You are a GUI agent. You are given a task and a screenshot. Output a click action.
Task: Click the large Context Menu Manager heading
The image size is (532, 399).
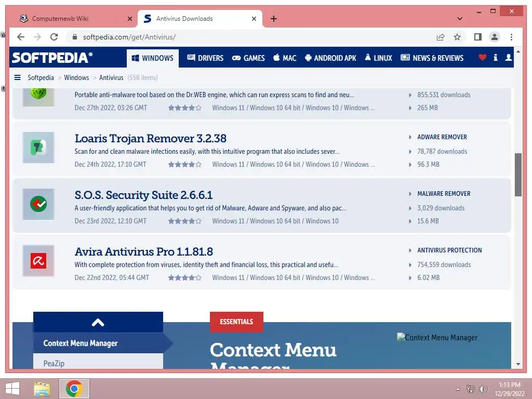pyautogui.click(x=273, y=355)
